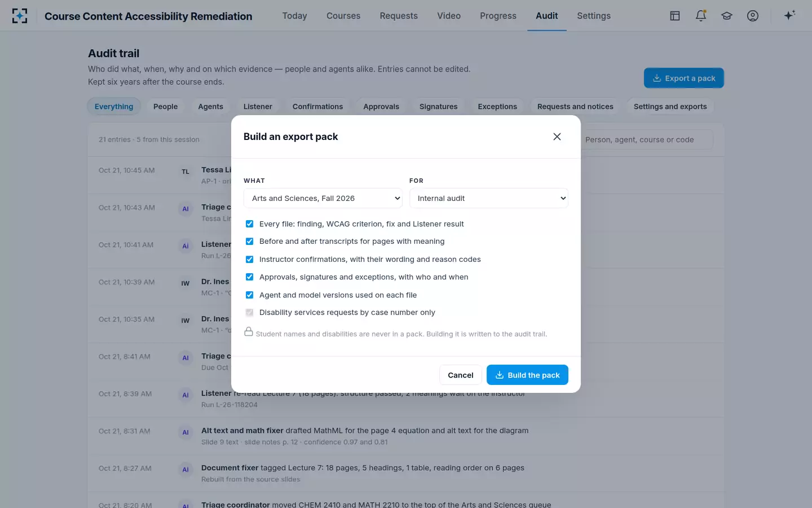Viewport: 812px width, 508px height.
Task: Open the user account icon
Action: (753, 16)
